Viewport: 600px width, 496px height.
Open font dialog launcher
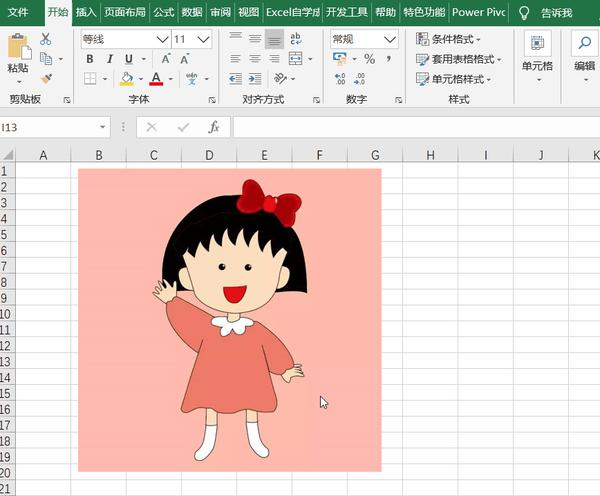point(212,100)
